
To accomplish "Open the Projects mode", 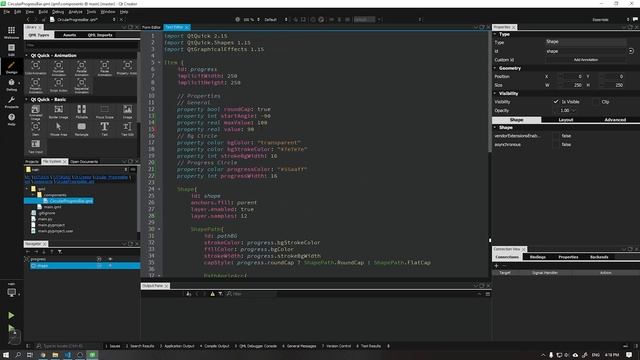I will [x=11, y=102].
